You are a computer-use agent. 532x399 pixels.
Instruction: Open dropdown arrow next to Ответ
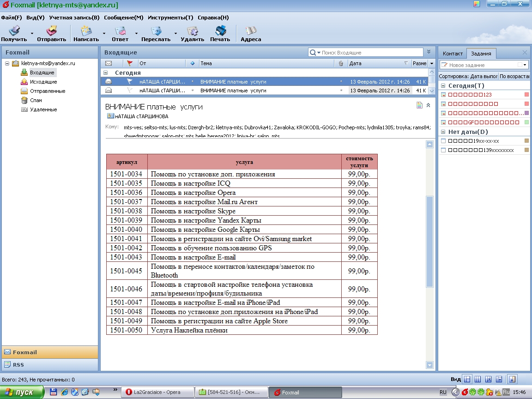(x=136, y=33)
